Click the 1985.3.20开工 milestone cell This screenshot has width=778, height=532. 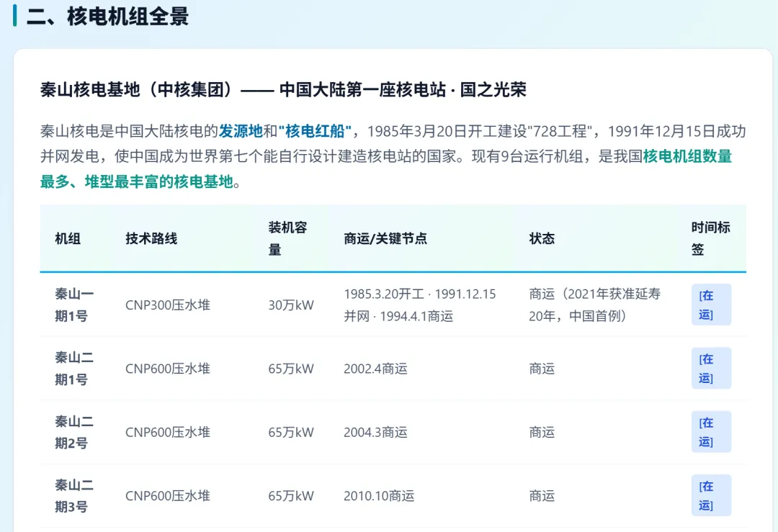pyautogui.click(x=420, y=305)
